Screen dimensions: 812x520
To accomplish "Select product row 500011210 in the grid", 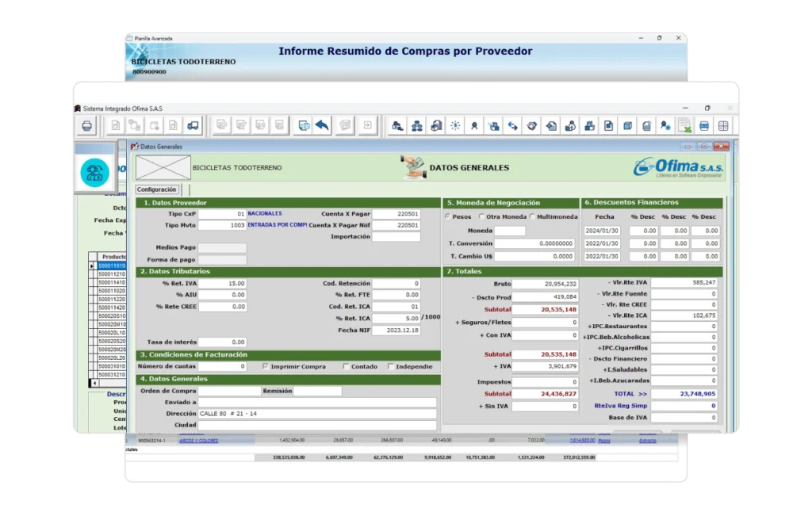I will coord(112,274).
